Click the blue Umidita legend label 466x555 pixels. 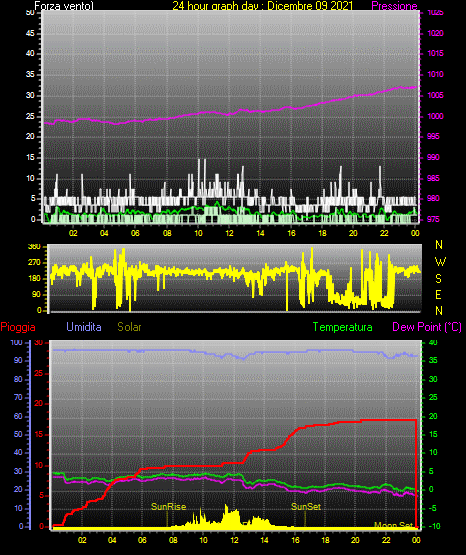coord(84,327)
